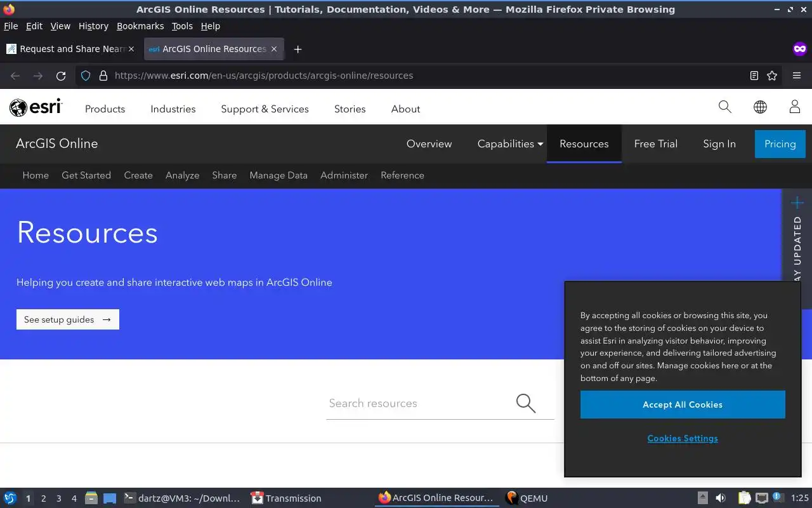
Task: Select the Resources nav tab
Action: (x=584, y=144)
